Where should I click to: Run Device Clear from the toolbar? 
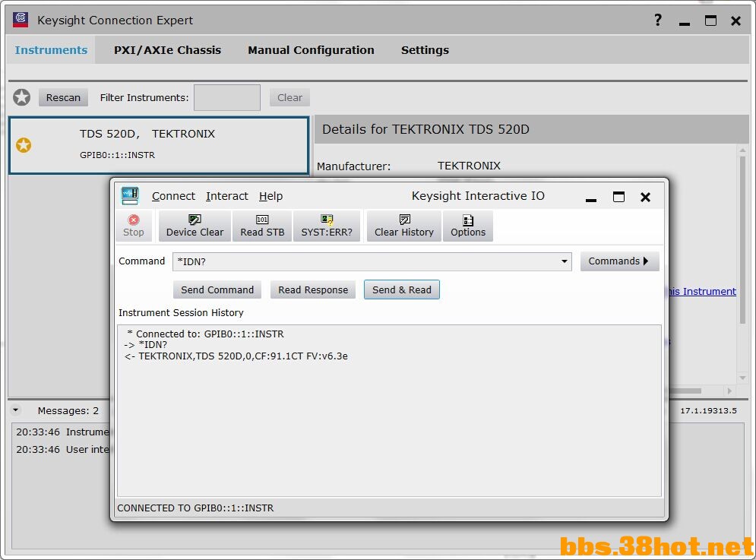195,226
